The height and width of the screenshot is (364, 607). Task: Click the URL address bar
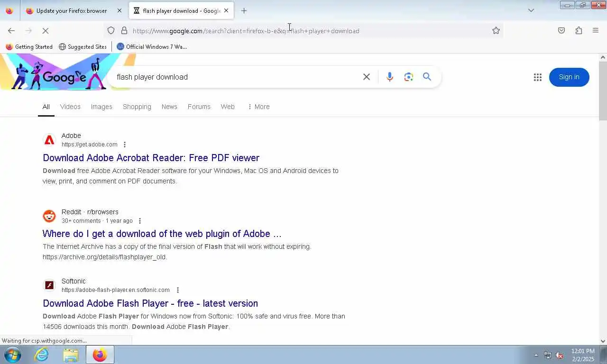click(303, 30)
